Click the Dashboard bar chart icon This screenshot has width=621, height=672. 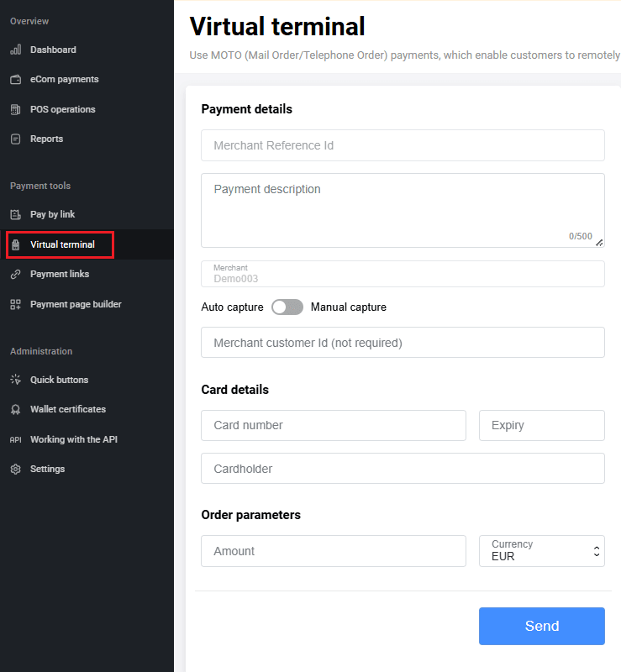(15, 50)
